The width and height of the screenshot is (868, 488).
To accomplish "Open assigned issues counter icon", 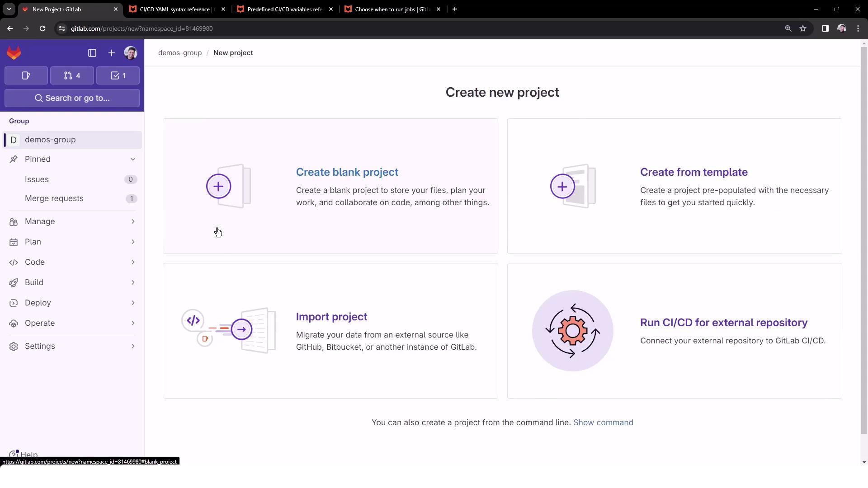I will coord(26,75).
